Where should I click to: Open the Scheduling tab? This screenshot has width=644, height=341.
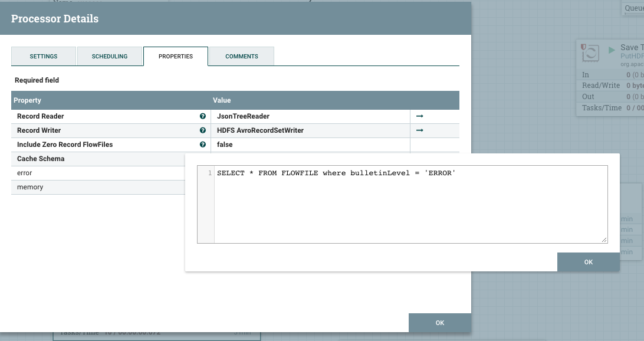(x=110, y=56)
